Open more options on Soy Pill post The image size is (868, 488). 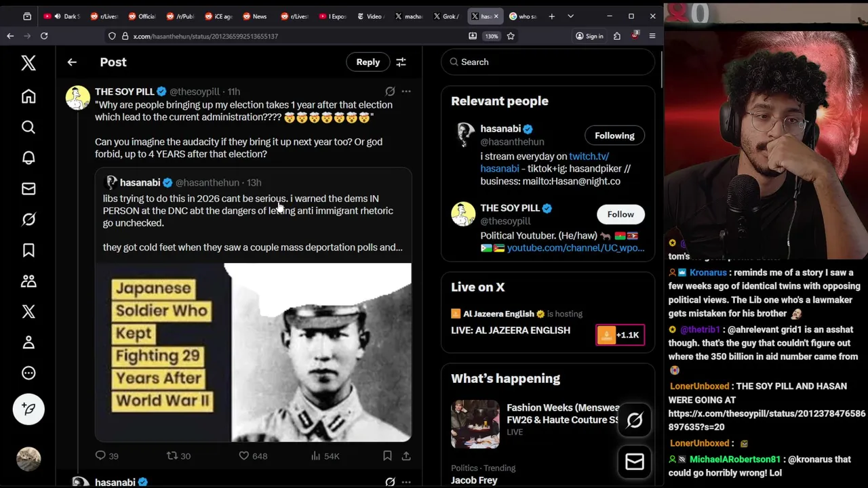406,91
